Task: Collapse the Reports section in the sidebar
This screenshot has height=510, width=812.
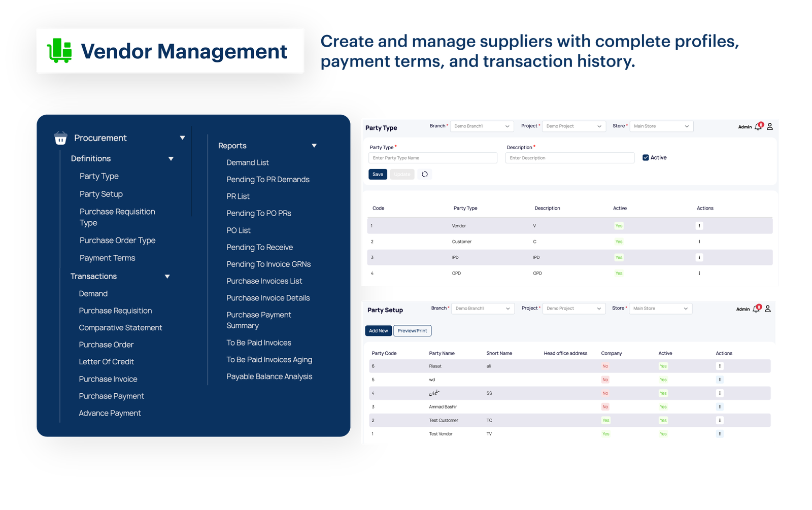Action: [315, 146]
